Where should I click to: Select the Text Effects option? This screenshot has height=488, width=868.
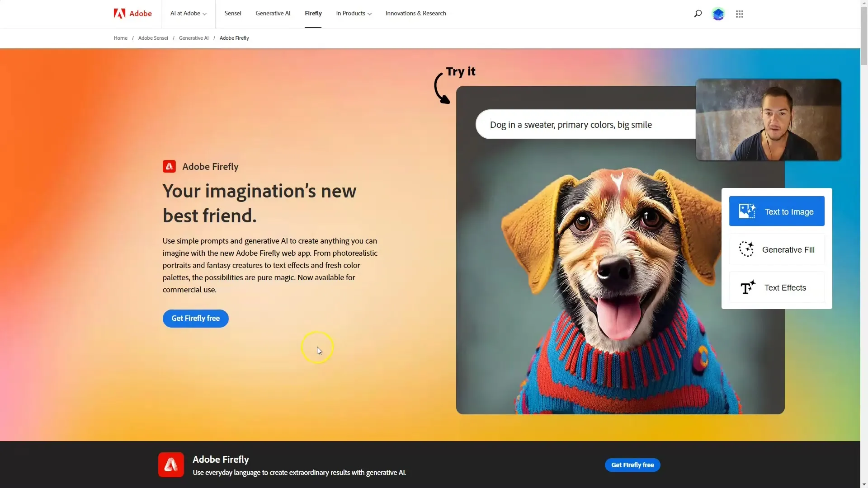coord(777,287)
